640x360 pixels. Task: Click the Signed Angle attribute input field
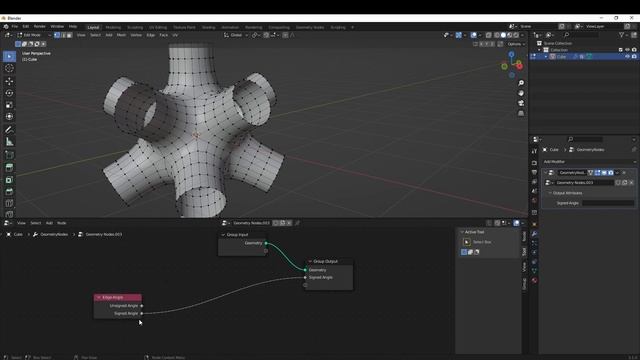click(x=608, y=203)
